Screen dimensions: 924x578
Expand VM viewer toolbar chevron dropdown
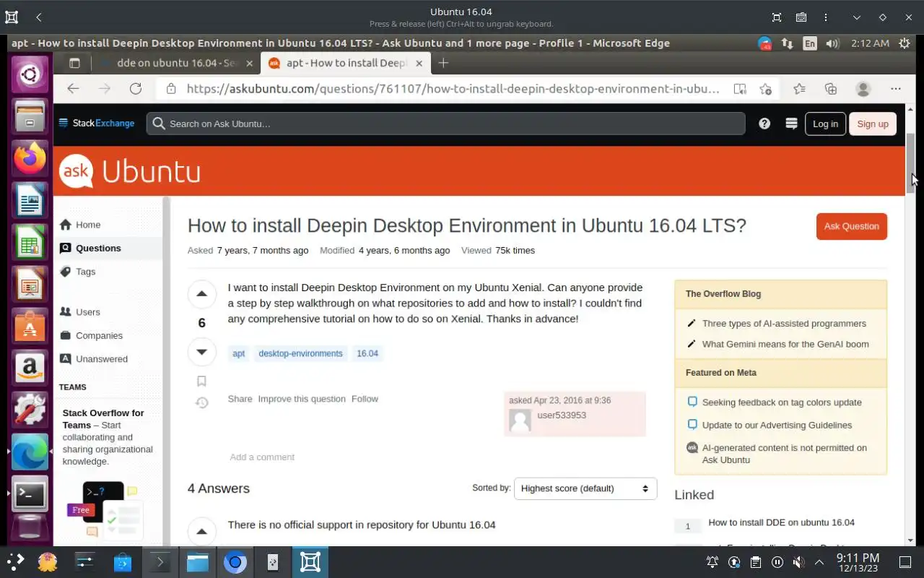coord(856,17)
